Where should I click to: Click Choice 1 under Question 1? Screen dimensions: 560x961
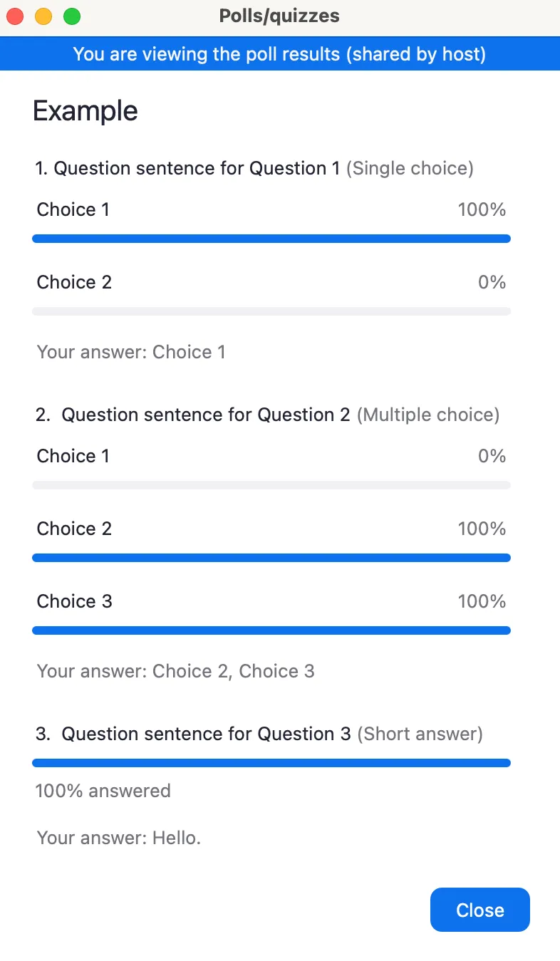pyautogui.click(x=73, y=209)
